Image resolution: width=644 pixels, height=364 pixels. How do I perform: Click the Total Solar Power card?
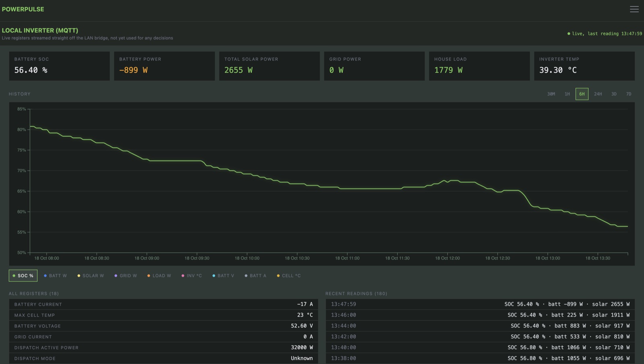pos(269,66)
